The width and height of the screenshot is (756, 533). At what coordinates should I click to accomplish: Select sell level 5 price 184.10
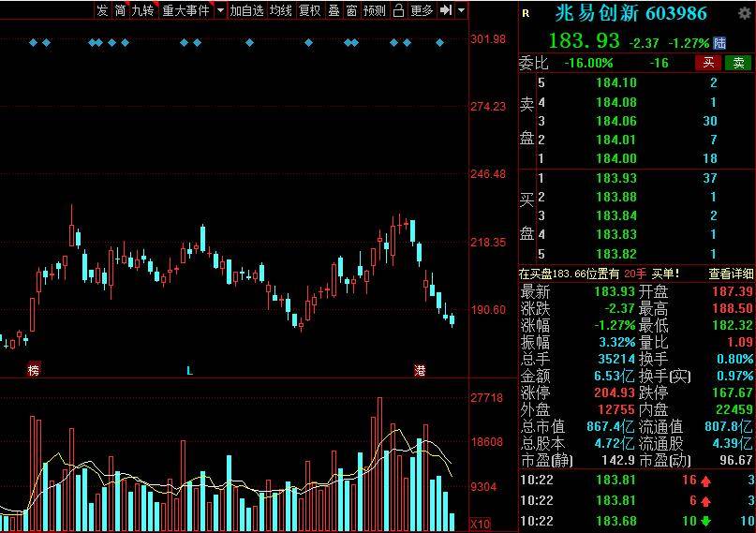(616, 82)
